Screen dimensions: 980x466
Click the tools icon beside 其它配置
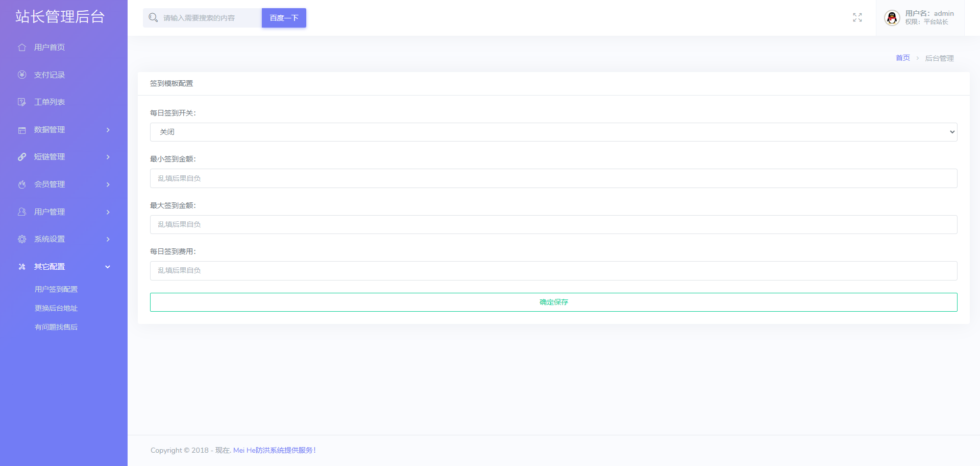click(x=22, y=267)
